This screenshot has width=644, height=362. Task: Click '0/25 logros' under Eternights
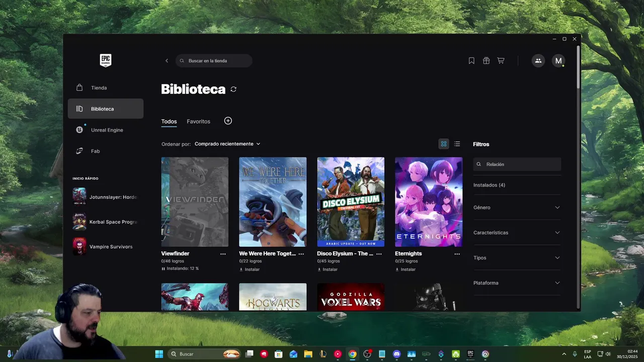pyautogui.click(x=407, y=261)
